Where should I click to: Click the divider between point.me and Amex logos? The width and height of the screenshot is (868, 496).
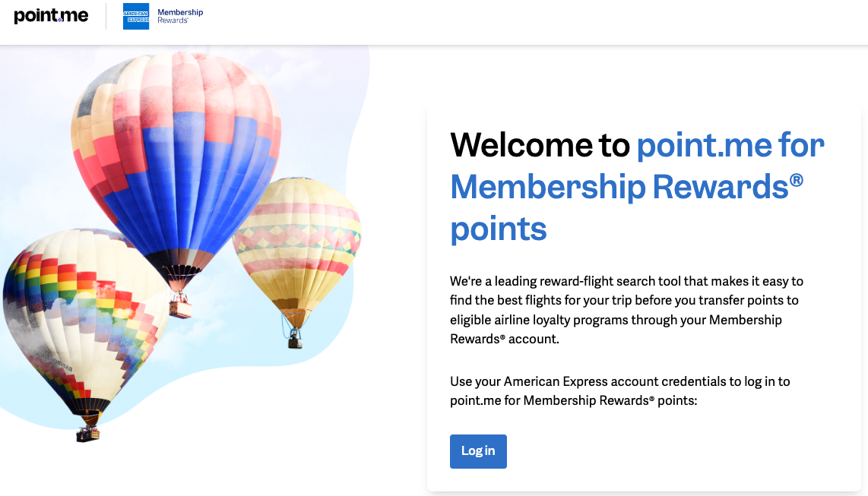click(104, 16)
